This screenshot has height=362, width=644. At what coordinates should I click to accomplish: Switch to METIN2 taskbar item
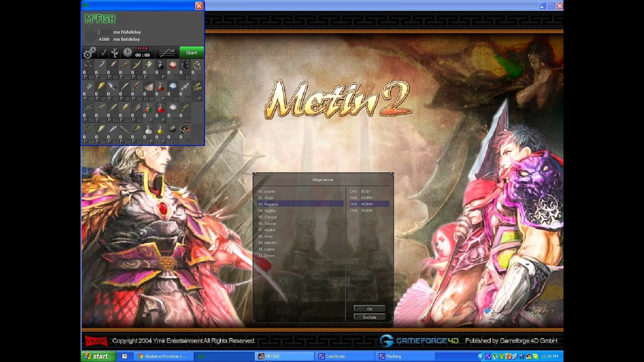[x=285, y=356]
